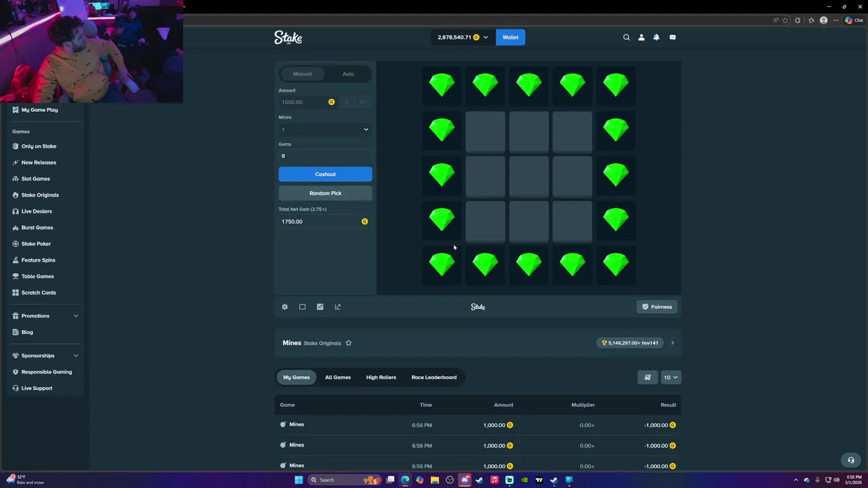Bookmark this page with address bar star
This screenshot has width=868, height=488.
coord(785,20)
